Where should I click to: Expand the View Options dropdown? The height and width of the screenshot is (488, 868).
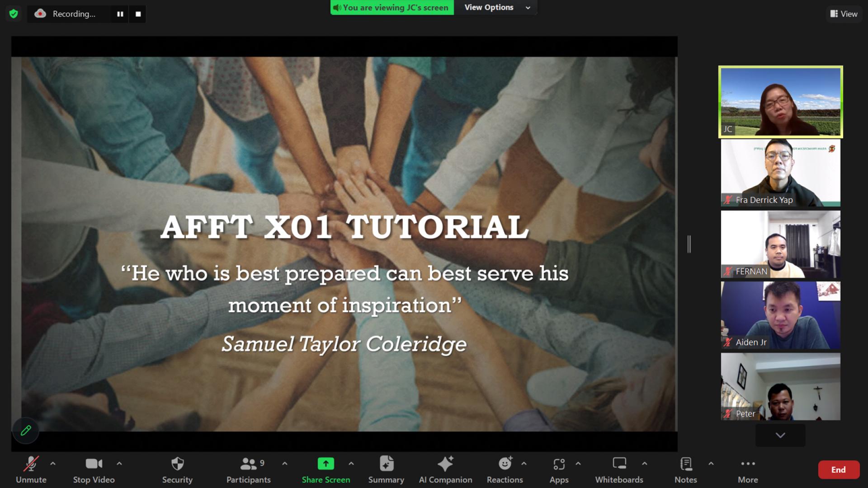tap(496, 8)
